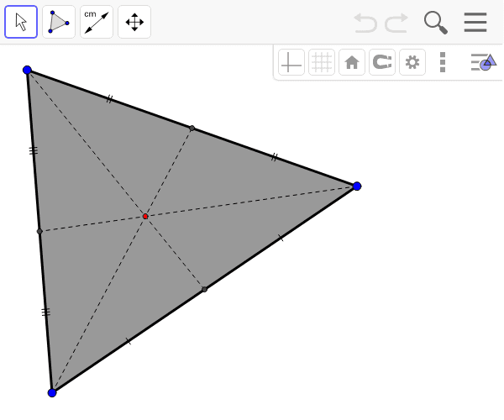Click the top-left blue triangle vertex
Viewport: 504px width, 420px height.
point(28,70)
